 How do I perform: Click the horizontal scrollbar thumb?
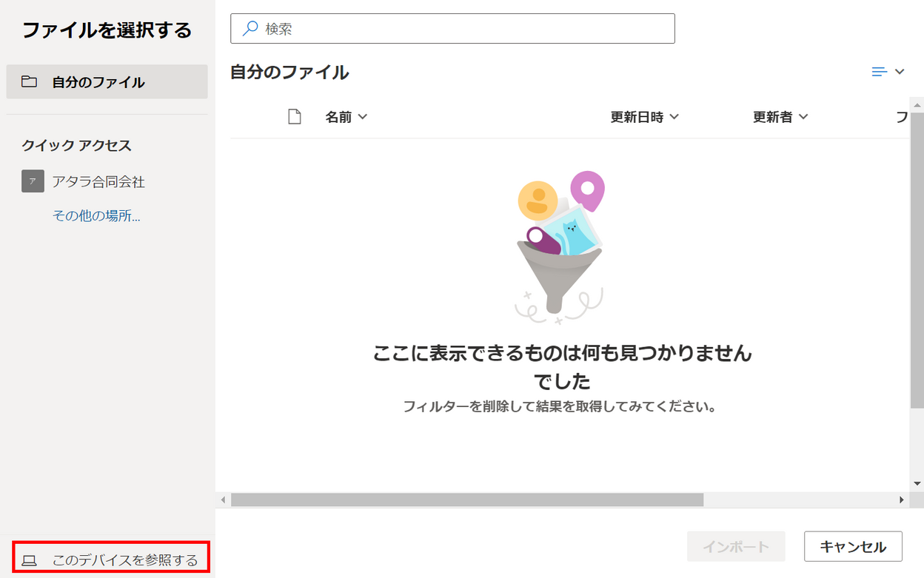[x=467, y=500]
